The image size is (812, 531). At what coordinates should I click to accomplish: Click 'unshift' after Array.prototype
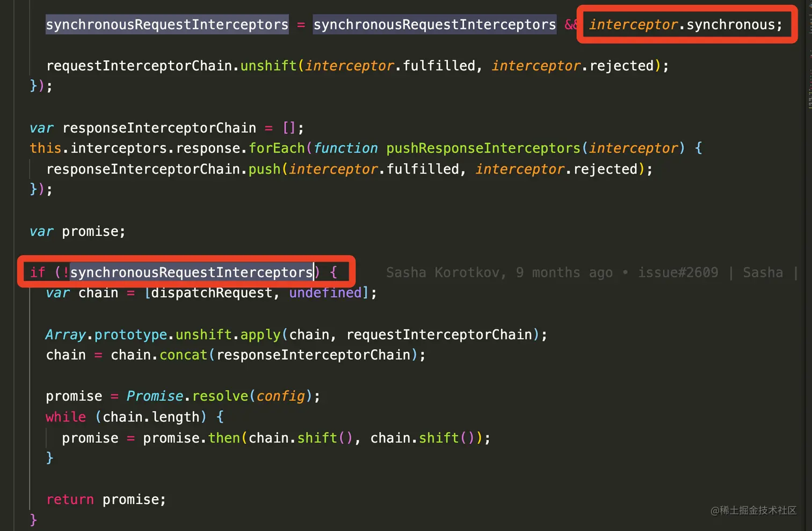204,335
